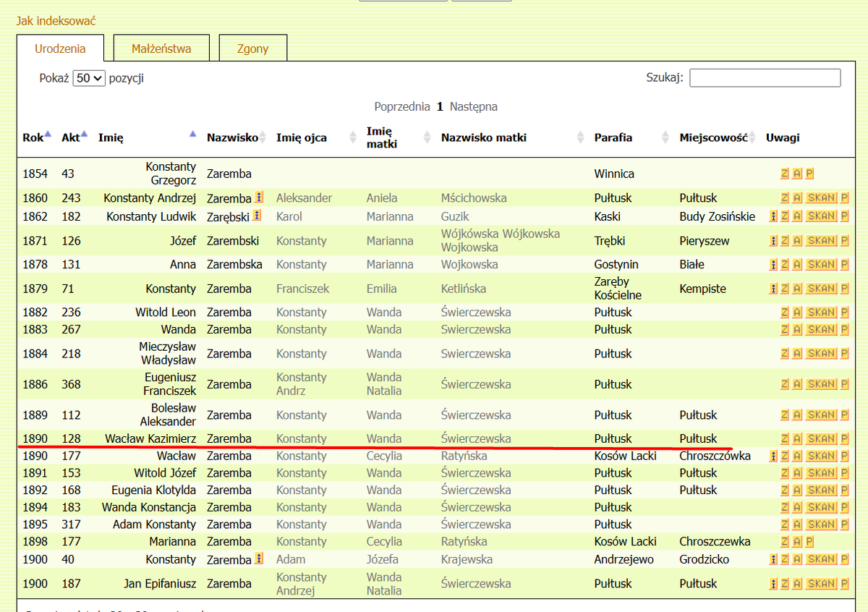Screen dimensions: 868x612
Task: Click Mścichowska mother surname cell
Action: click(474, 197)
